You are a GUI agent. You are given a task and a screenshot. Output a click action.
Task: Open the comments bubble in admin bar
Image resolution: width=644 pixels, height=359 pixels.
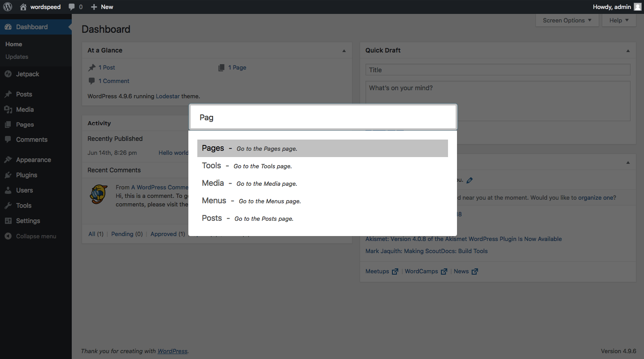click(72, 7)
